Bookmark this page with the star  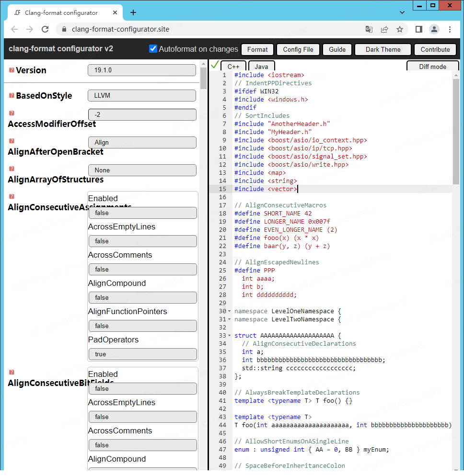coord(400,29)
